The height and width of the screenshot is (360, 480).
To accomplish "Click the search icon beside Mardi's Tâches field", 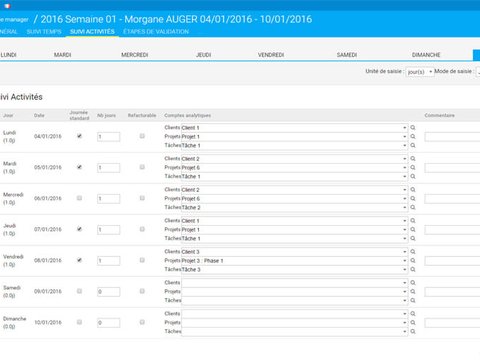I will point(413,177).
